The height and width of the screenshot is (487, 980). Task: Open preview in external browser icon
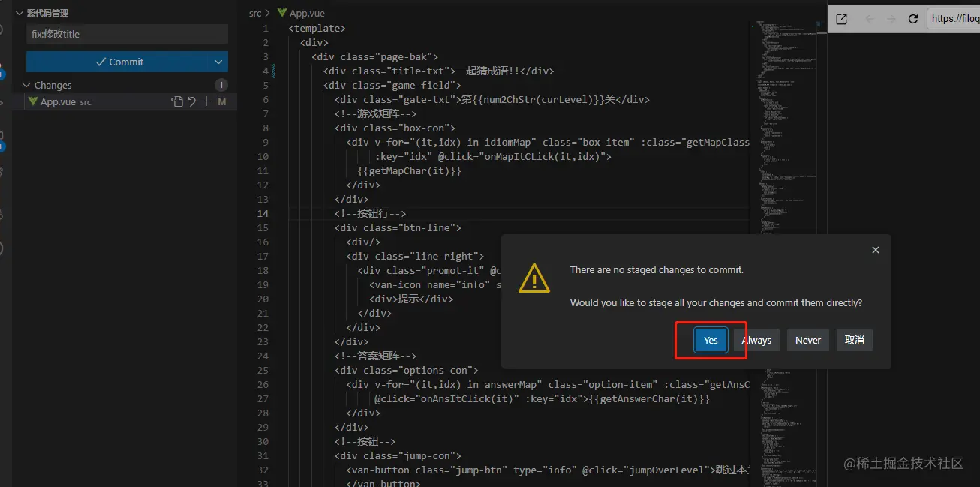tap(841, 19)
